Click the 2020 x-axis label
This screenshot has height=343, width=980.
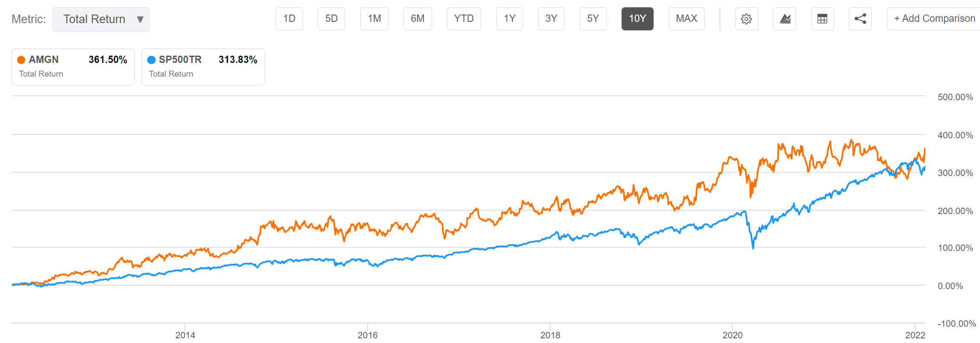tap(733, 335)
